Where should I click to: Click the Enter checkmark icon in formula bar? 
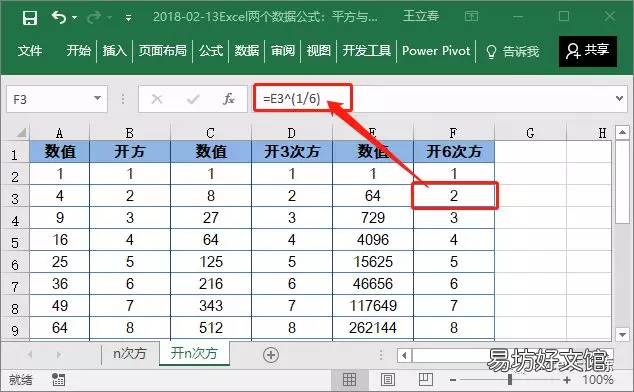[x=193, y=99]
